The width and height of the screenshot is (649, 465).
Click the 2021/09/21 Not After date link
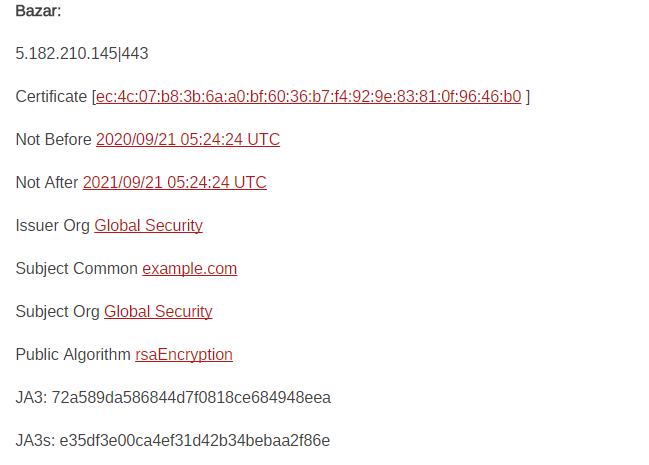[x=174, y=183]
